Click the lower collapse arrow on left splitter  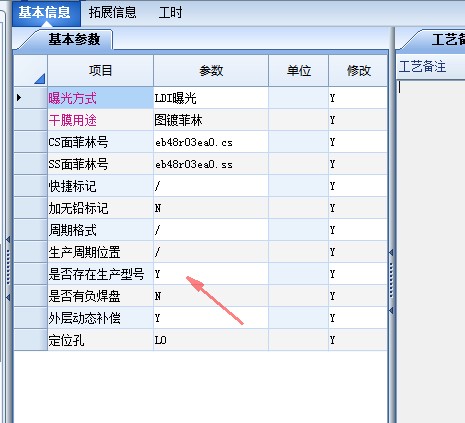tap(8, 297)
